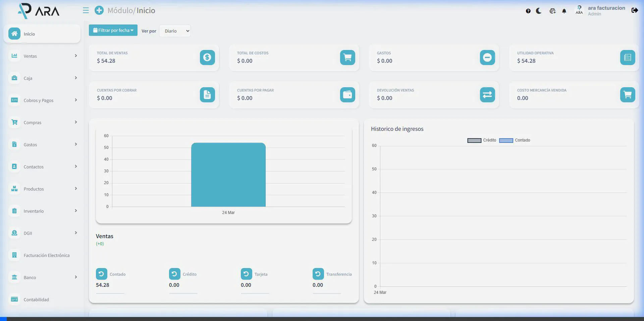Click the Total de Ventas dollar icon
The image size is (644, 321).
[207, 57]
